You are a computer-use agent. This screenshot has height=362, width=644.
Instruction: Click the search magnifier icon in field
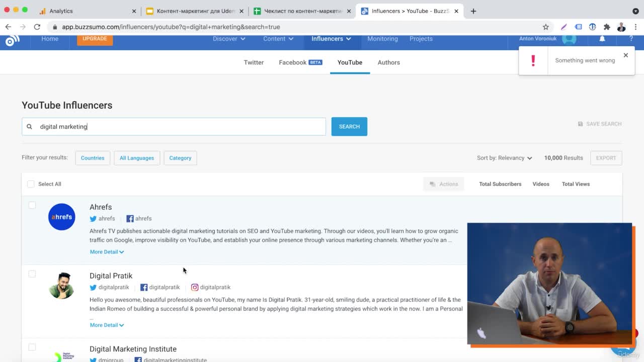(x=29, y=127)
